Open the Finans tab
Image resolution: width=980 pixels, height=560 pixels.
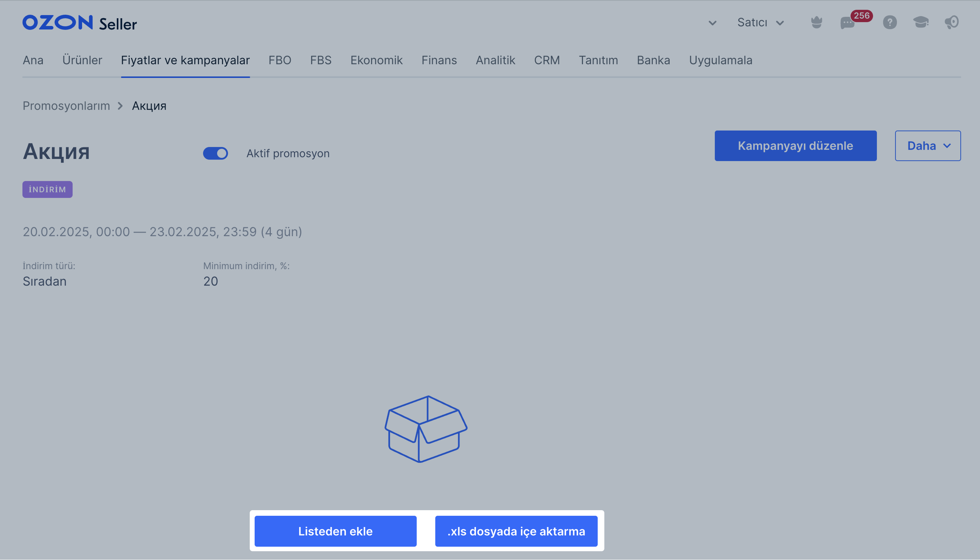(x=439, y=60)
